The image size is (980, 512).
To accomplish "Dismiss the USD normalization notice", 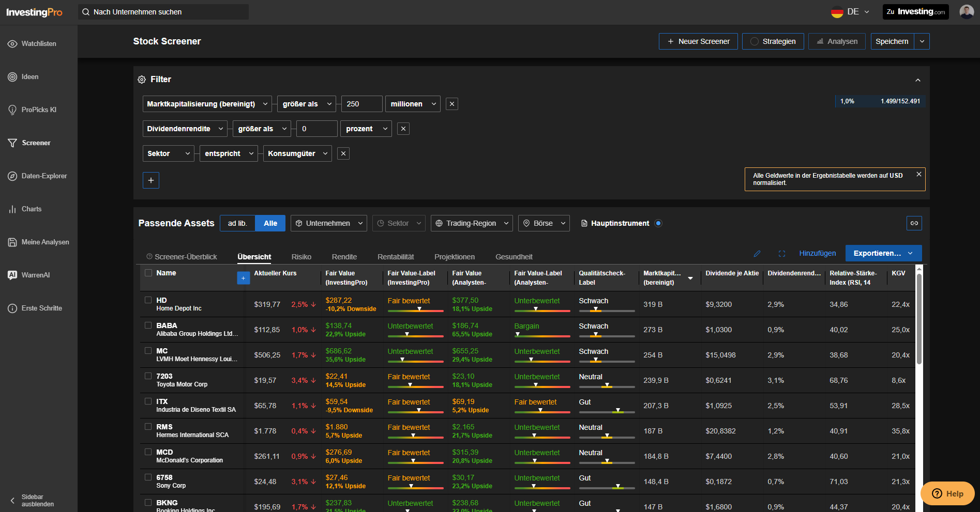I will click(x=919, y=175).
